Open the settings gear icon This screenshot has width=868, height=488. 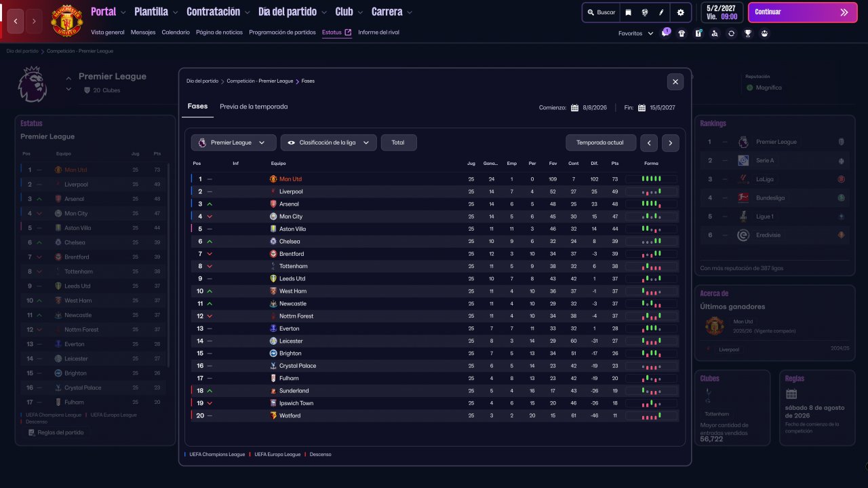pyautogui.click(x=680, y=12)
